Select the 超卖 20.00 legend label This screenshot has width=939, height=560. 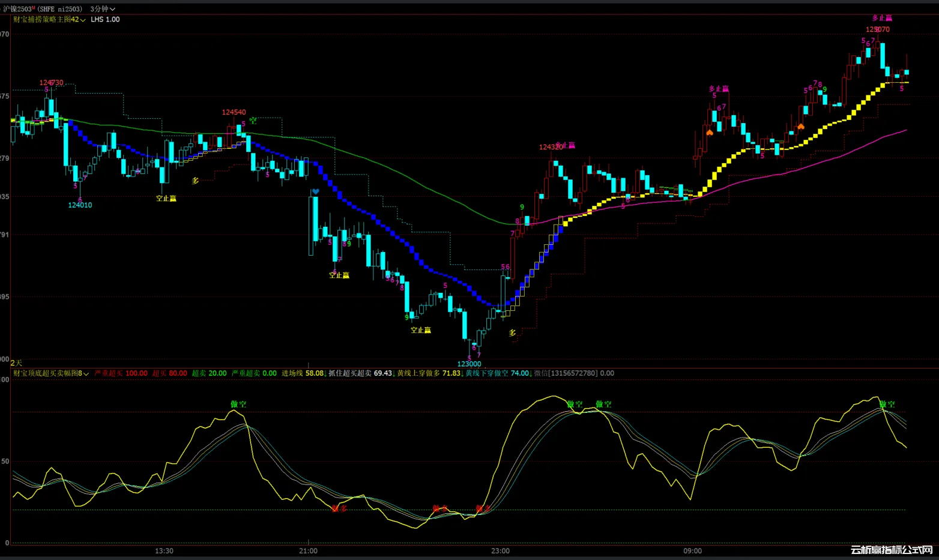209,373
